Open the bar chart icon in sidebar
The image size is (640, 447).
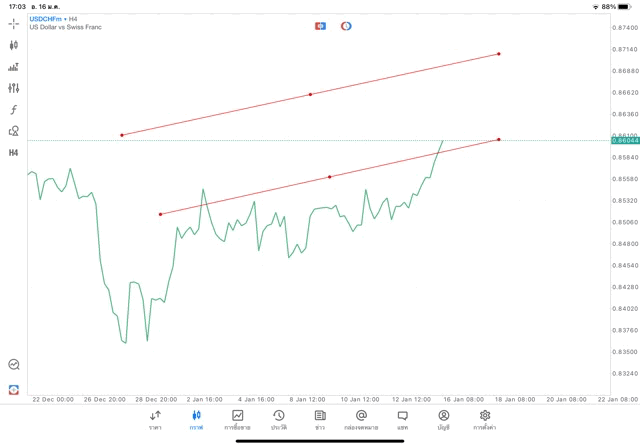(14, 67)
